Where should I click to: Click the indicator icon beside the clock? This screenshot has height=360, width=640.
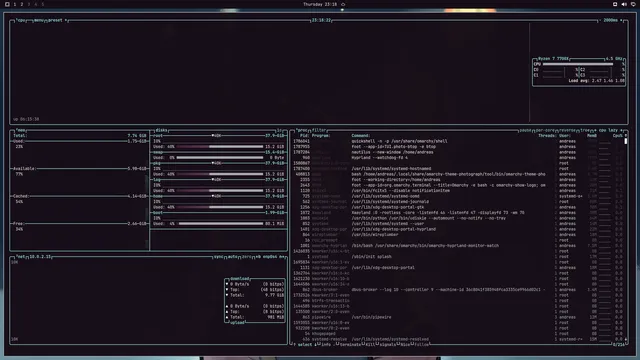coord(343,4)
